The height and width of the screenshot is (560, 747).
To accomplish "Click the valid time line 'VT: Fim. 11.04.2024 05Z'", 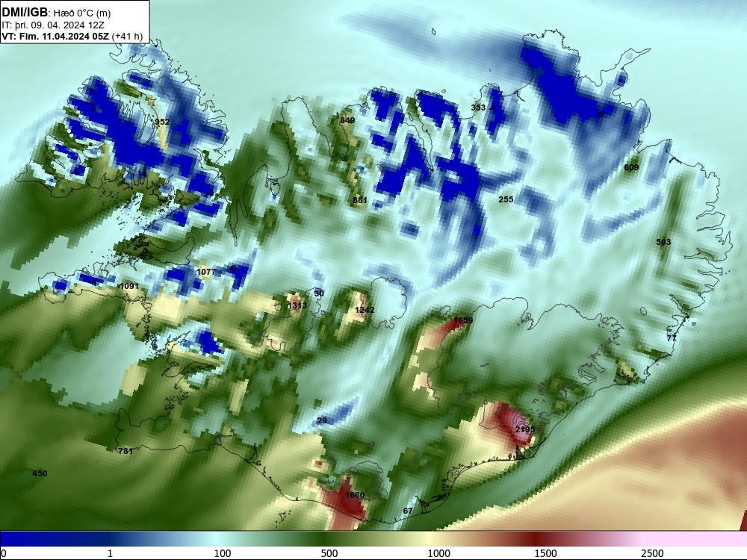I will [56, 36].
